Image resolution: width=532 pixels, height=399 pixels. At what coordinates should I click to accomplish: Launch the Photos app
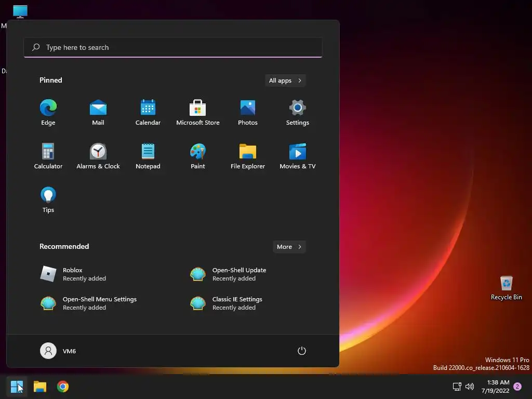pos(248,113)
